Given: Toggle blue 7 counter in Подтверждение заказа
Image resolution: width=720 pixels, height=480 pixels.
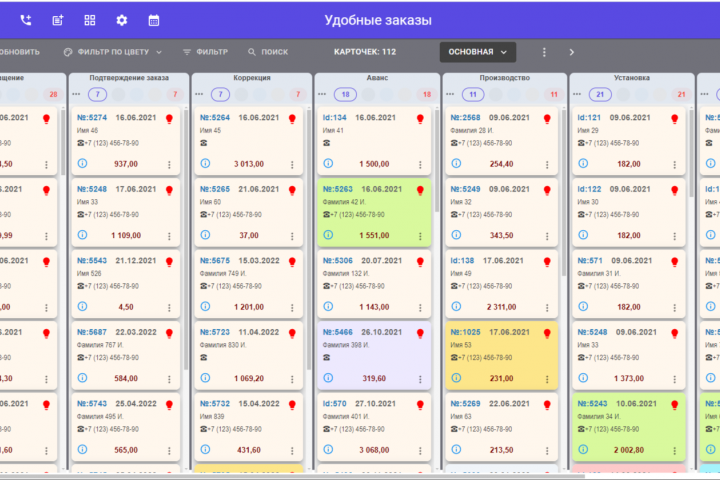Looking at the screenshot, I should coord(97,95).
